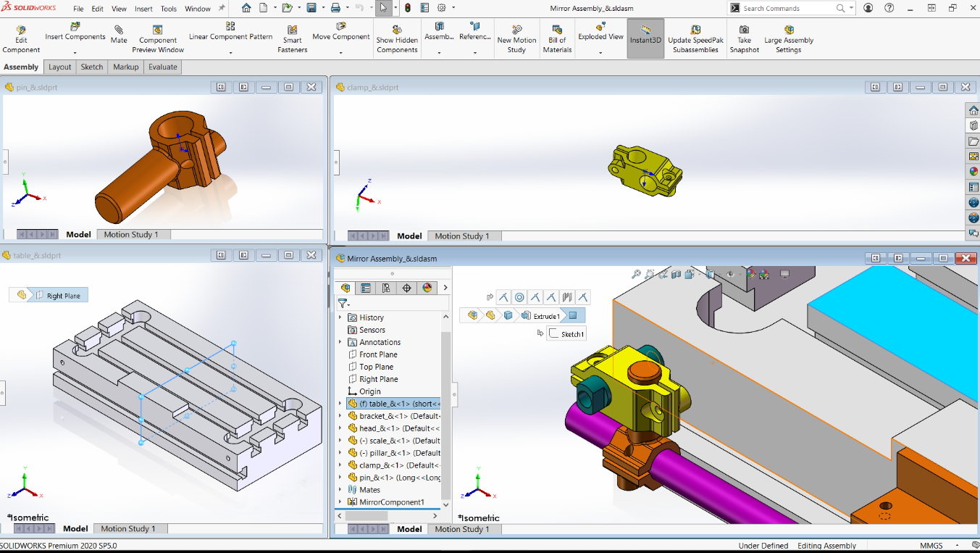Click Edit Component in the toolbar
This screenshot has height=553, width=980.
click(x=21, y=39)
